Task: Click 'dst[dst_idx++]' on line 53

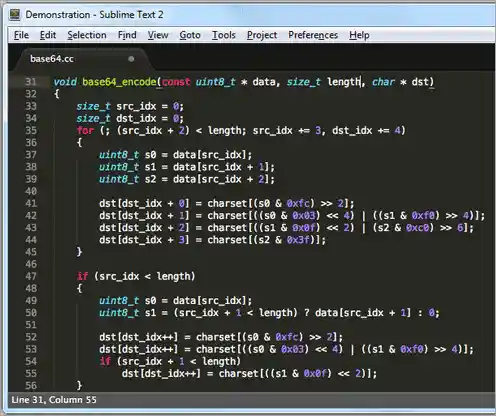Action: coord(139,349)
